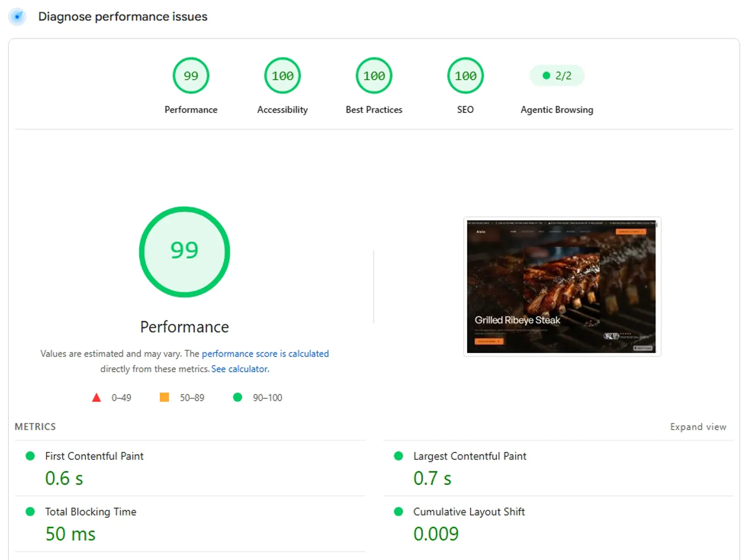
Task: Click the blue Diagnose performance issues icon
Action: tap(17, 17)
